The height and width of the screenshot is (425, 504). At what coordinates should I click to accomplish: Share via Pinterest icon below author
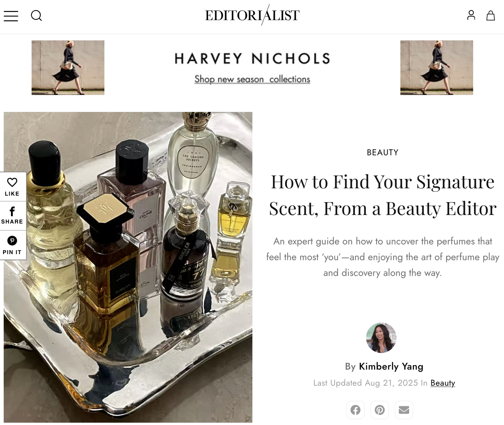point(380,410)
